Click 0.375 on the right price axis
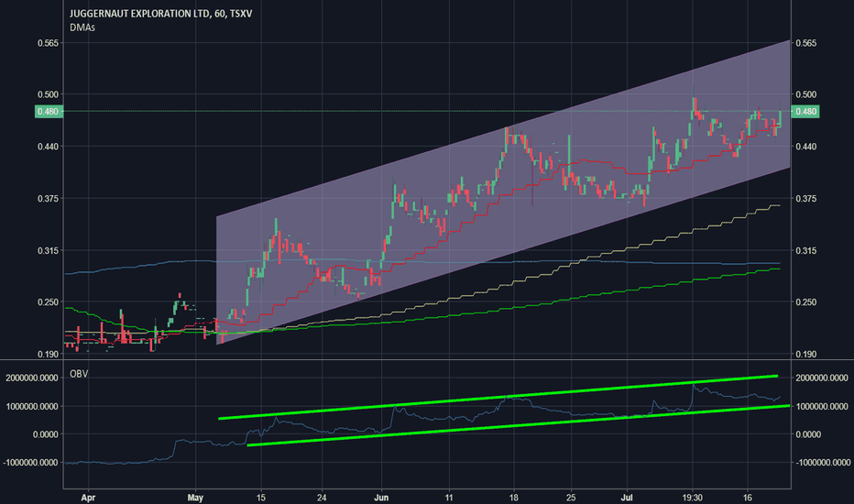The height and width of the screenshot is (504, 854). [x=806, y=199]
